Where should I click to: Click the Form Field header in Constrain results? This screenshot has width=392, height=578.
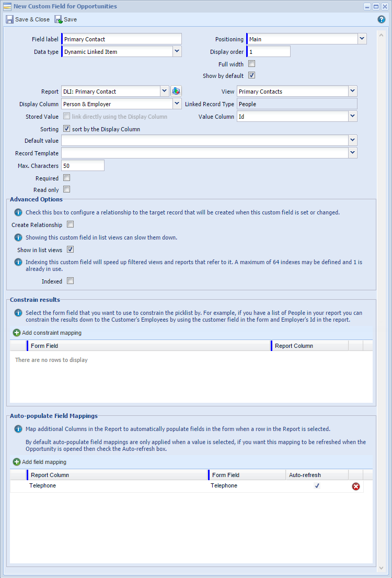(148, 346)
